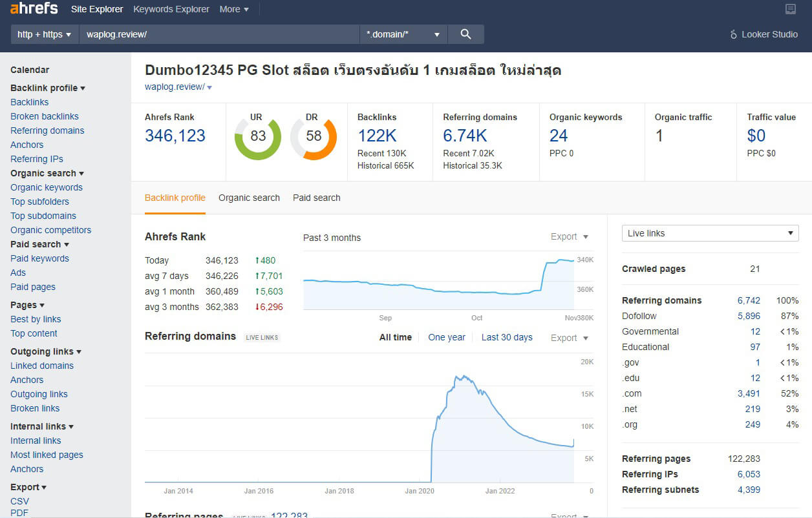812x518 pixels.
Task: Click the magnifier search button
Action: [465, 34]
